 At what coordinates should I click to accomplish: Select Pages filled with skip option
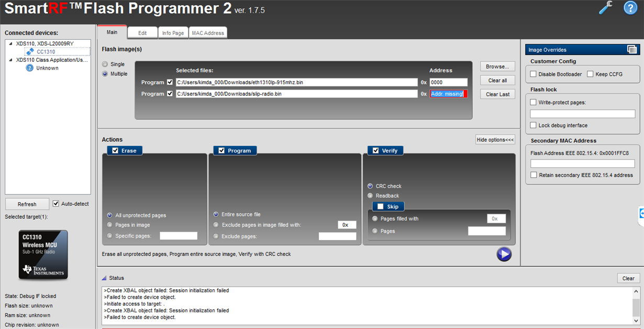(375, 219)
